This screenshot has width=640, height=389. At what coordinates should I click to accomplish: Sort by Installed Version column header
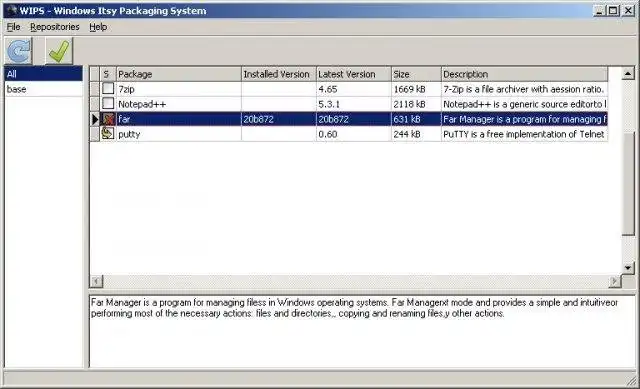pos(279,74)
